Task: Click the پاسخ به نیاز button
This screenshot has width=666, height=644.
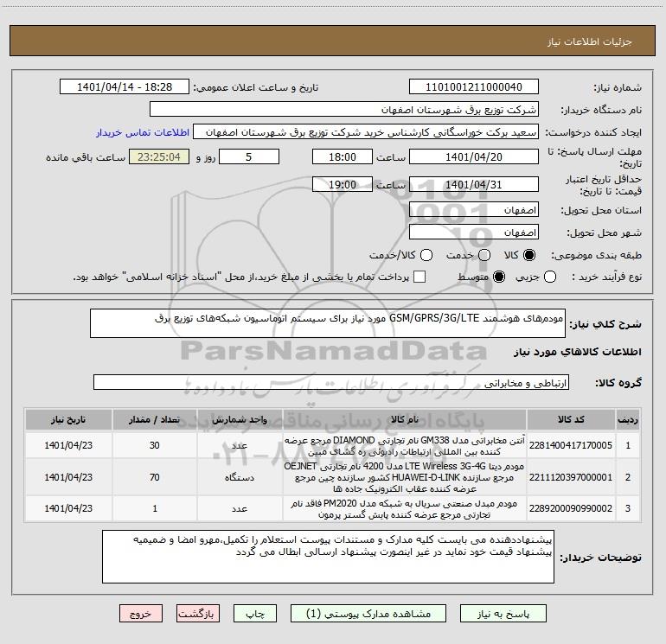Action: (x=503, y=614)
